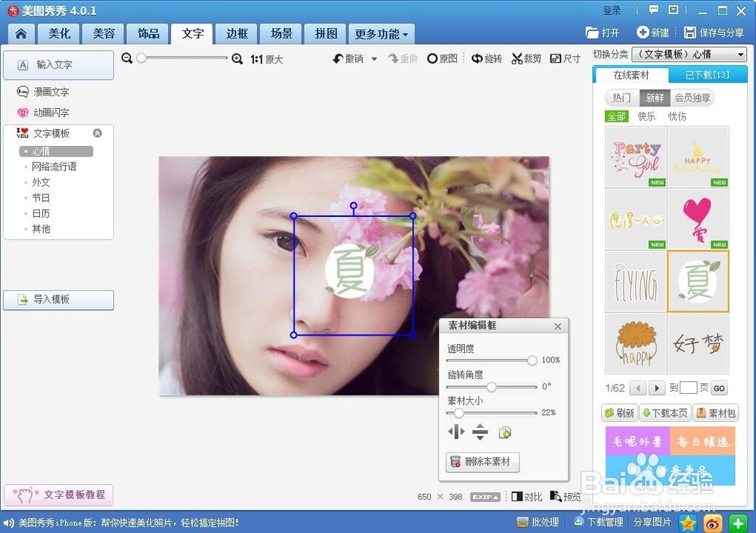This screenshot has height=533, width=756.
Task: Filter materials by 快乐
Action: 646,116
